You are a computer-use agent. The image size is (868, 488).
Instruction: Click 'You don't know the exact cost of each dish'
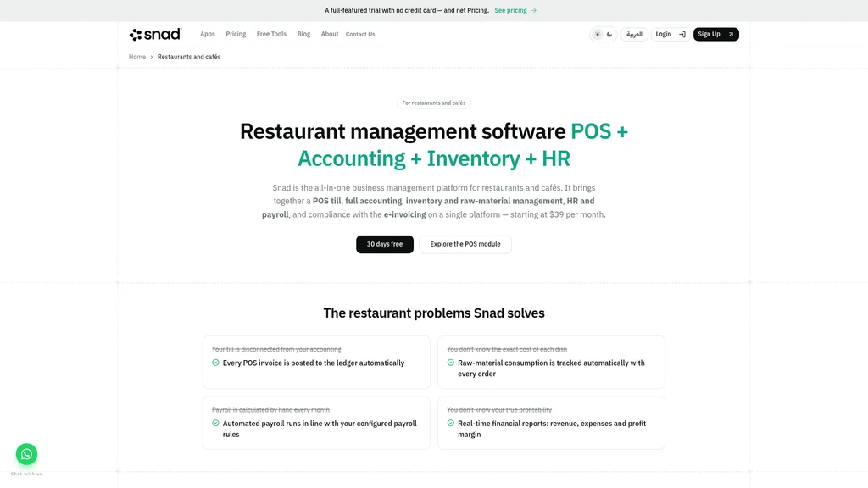pyautogui.click(x=507, y=349)
